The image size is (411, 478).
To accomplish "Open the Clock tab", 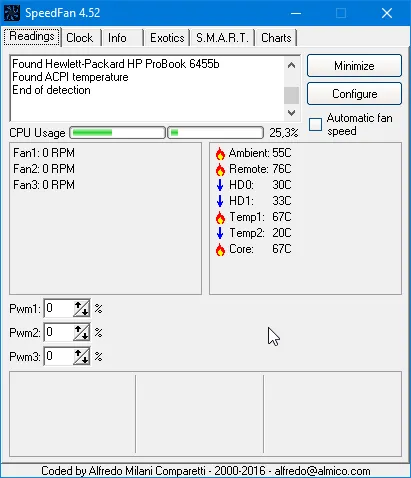I will (80, 38).
